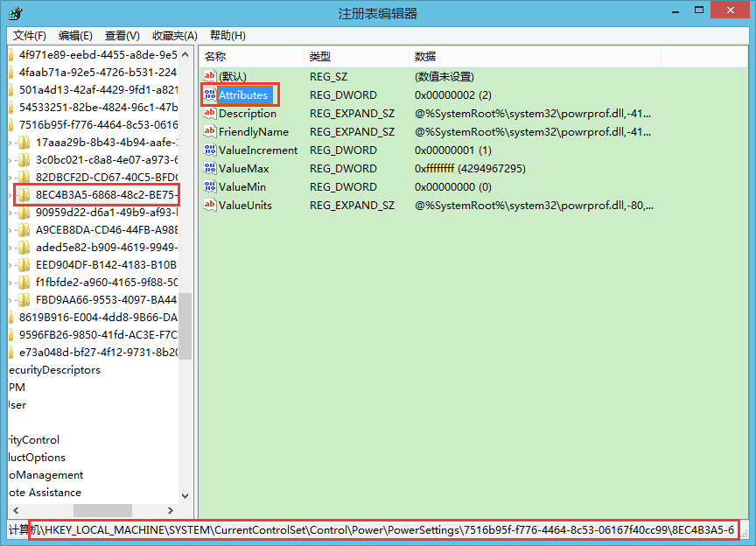Open the 收藏夹(A) favorites menu
The width and height of the screenshot is (756, 546).
[175, 35]
